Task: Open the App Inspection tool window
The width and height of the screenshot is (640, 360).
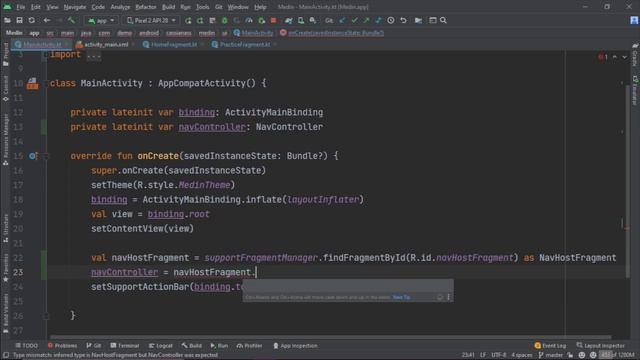Action: pyautogui.click(x=295, y=346)
